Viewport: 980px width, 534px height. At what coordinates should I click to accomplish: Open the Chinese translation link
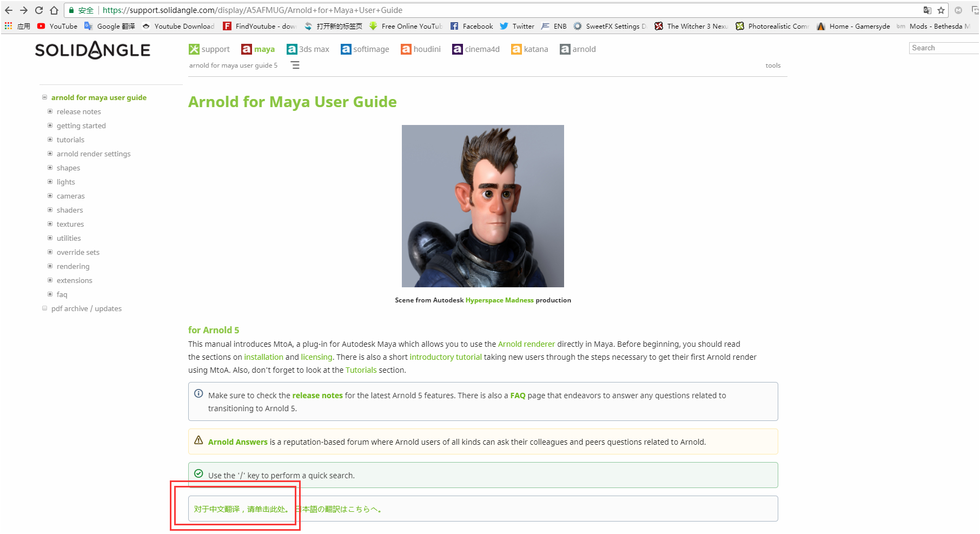[x=241, y=509]
